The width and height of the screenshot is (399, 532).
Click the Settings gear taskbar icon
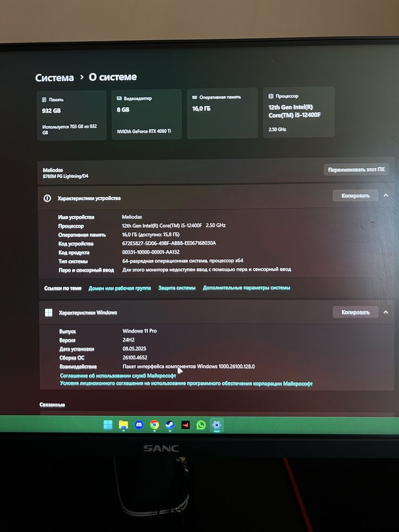(x=217, y=425)
